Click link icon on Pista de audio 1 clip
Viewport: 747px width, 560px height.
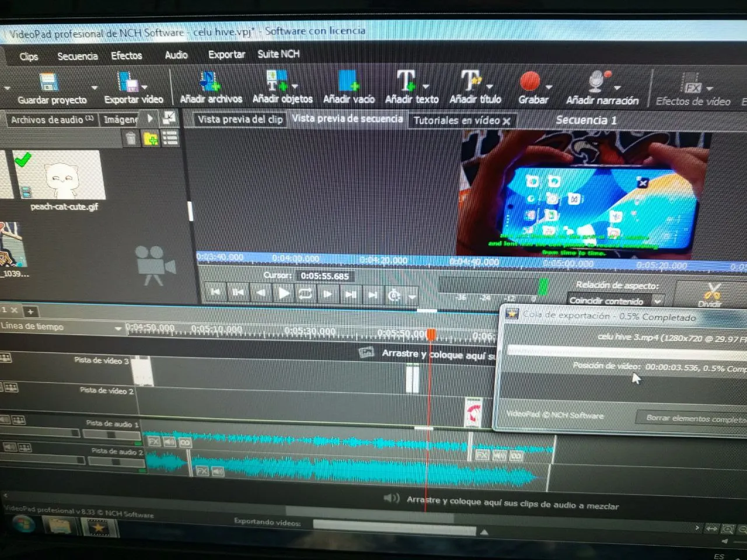click(x=184, y=442)
